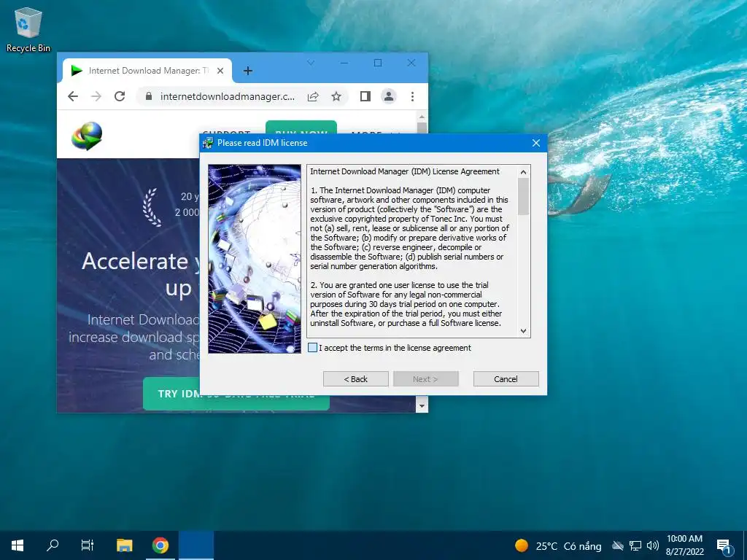Open the Recycle Bin desktop icon
Image resolution: width=747 pixels, height=560 pixels.
coord(28,29)
